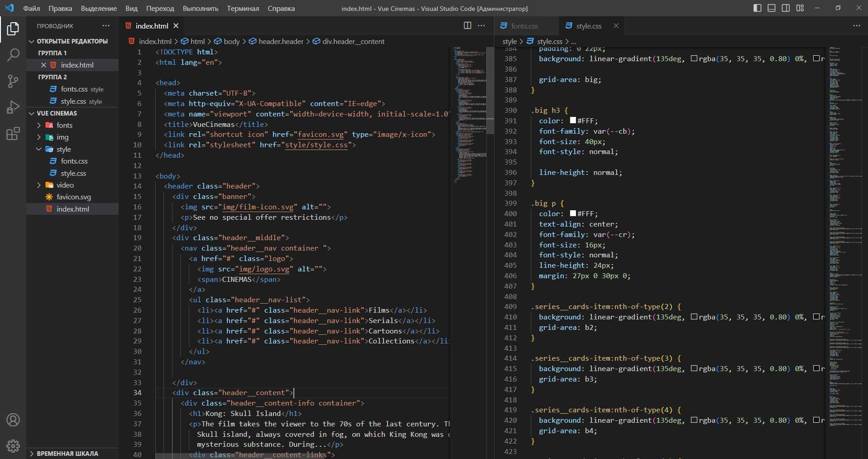Split the index.html editor to the right

[468, 25]
